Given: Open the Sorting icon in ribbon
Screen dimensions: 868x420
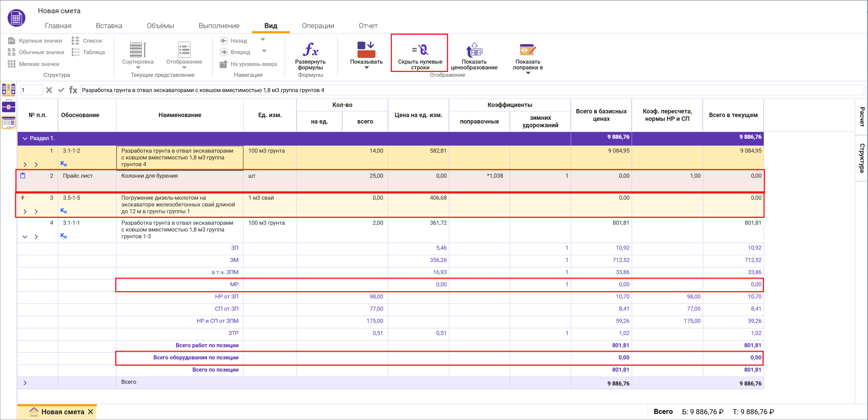Looking at the screenshot, I should tap(138, 50).
